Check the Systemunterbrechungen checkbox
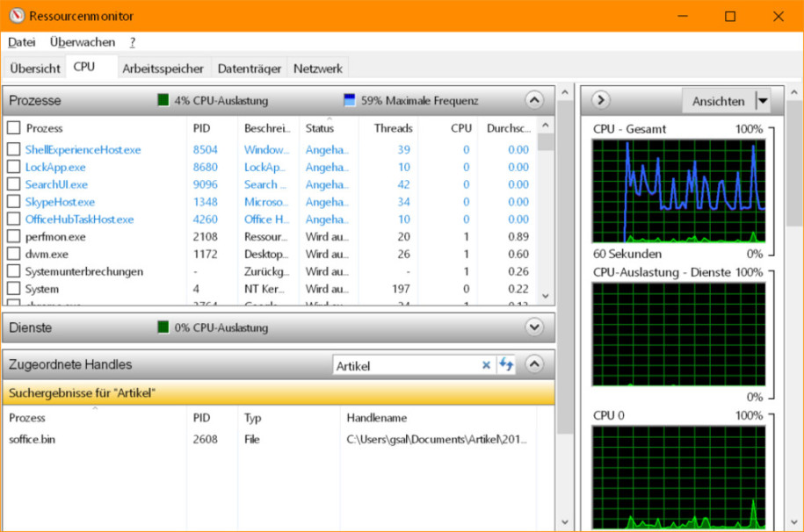Image resolution: width=804 pixels, height=532 pixels. click(x=14, y=271)
